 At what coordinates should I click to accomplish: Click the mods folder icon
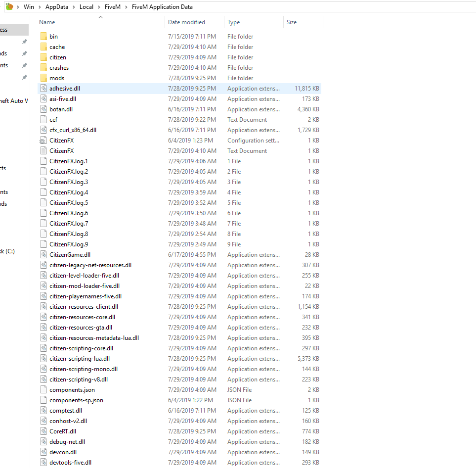pyautogui.click(x=43, y=78)
